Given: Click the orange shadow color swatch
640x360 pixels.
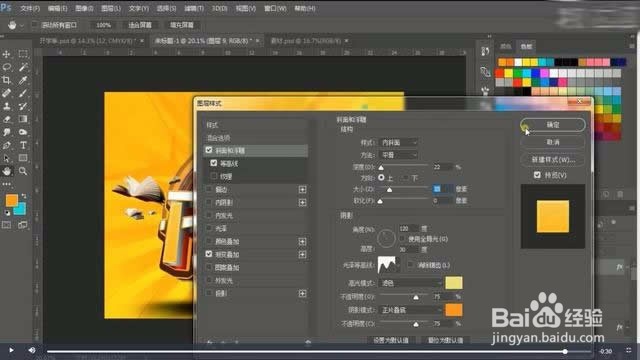Looking at the screenshot, I should tap(453, 310).
